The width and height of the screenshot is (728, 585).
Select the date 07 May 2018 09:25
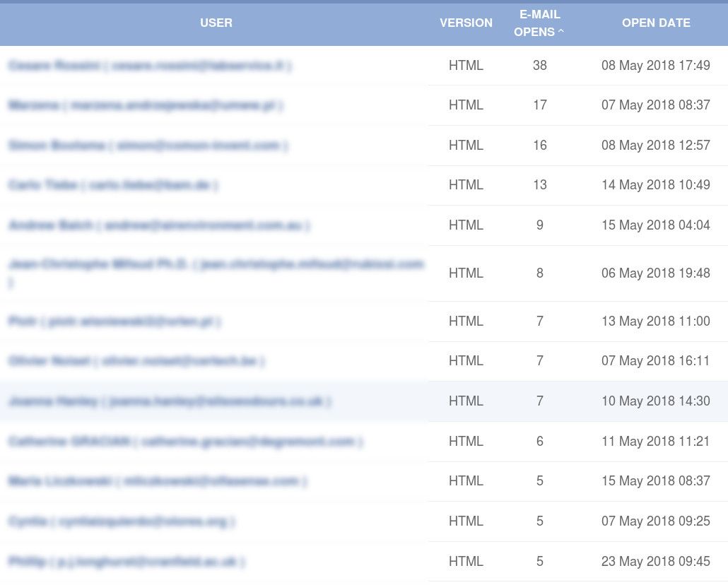656,521
